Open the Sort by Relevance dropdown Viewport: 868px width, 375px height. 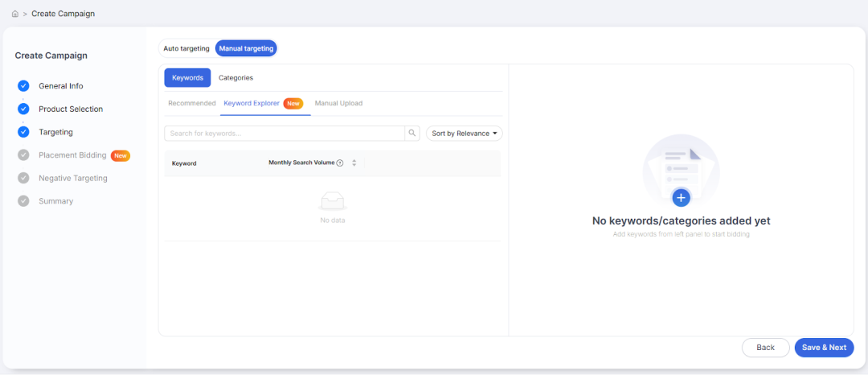point(464,134)
